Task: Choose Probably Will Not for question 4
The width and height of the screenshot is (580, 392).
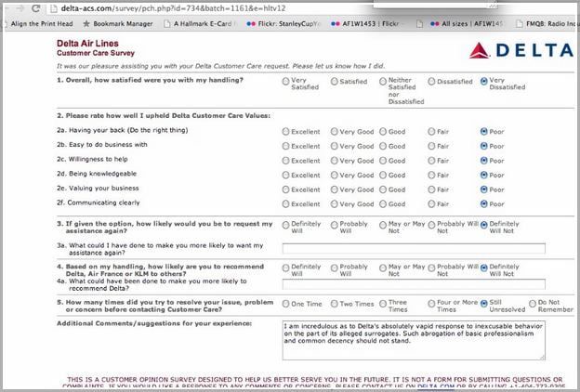Action: [431, 268]
